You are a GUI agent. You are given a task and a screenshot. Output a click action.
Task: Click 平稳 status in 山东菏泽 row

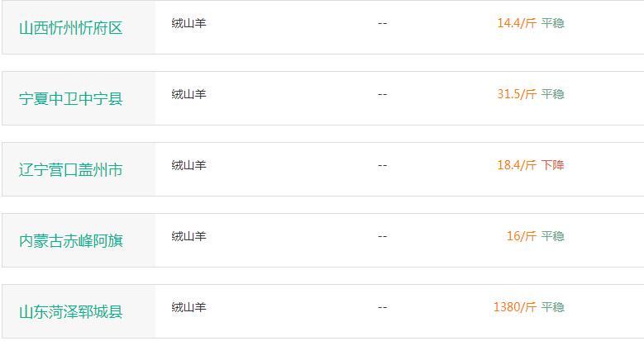tap(552, 307)
